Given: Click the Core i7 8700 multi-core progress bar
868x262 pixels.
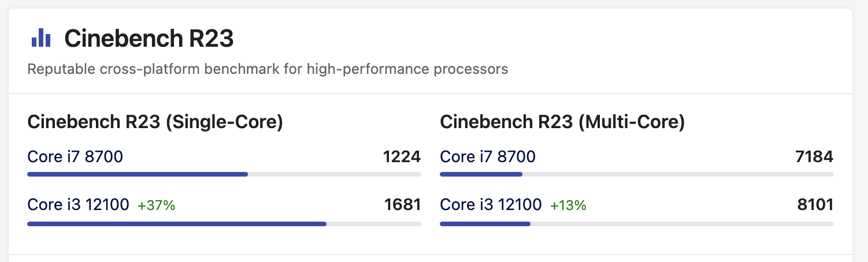Looking at the screenshot, I should (637, 174).
